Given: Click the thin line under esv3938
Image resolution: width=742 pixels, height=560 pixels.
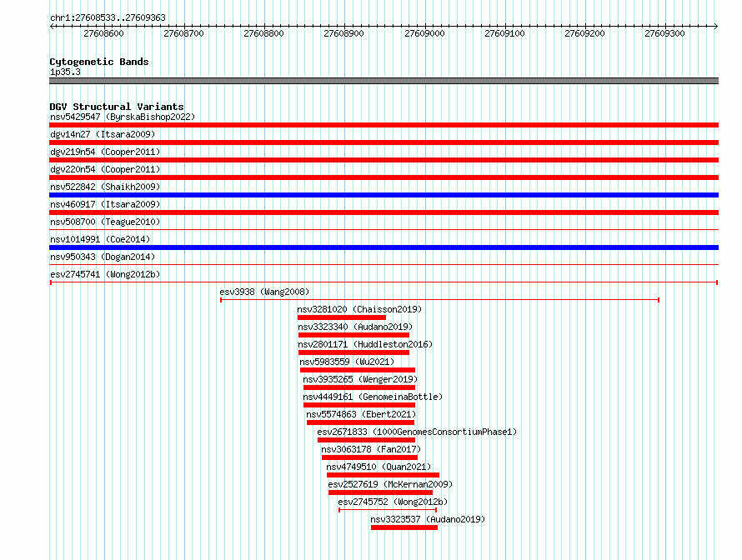Looking at the screenshot, I should (x=439, y=300).
